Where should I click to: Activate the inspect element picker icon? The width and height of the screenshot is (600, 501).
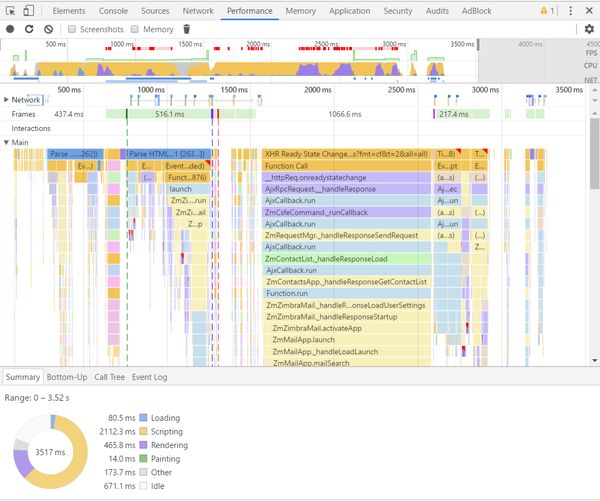(11, 11)
